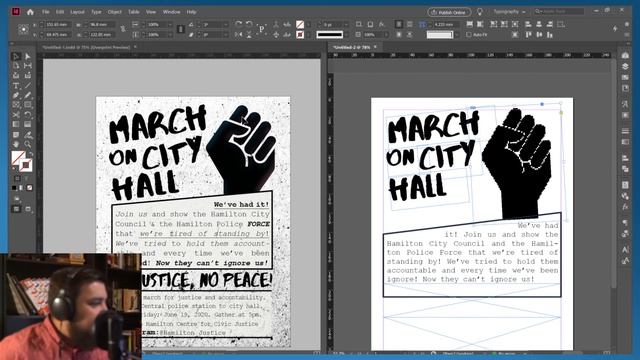Select the Type tool
This screenshot has height=360, width=640.
point(16,86)
